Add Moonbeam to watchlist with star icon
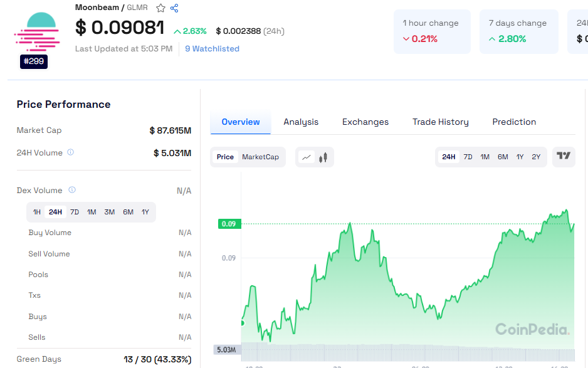 click(161, 8)
